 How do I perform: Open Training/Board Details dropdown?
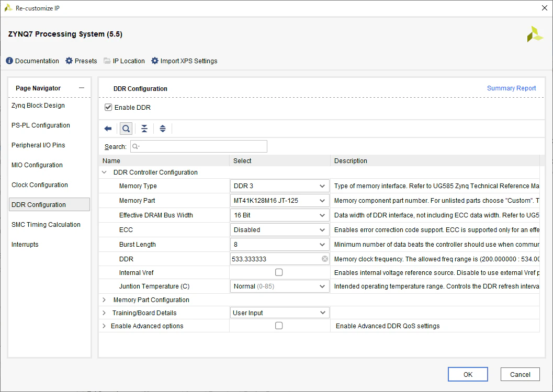tap(279, 313)
